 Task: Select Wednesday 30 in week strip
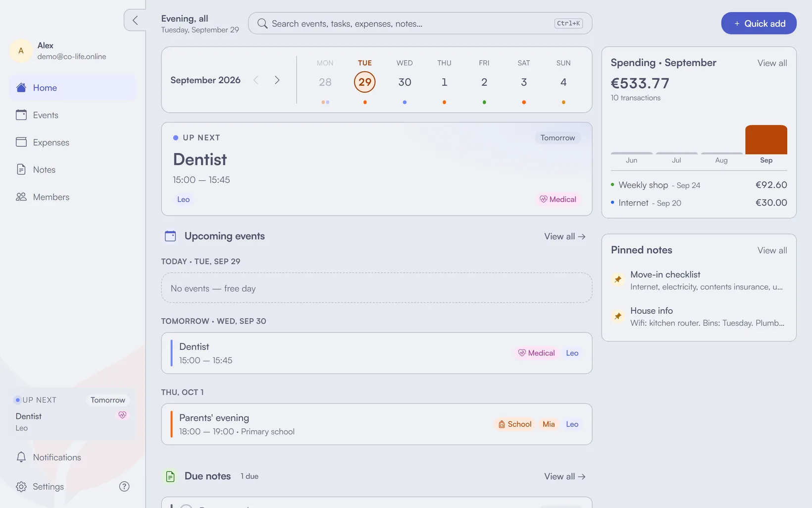(x=405, y=82)
